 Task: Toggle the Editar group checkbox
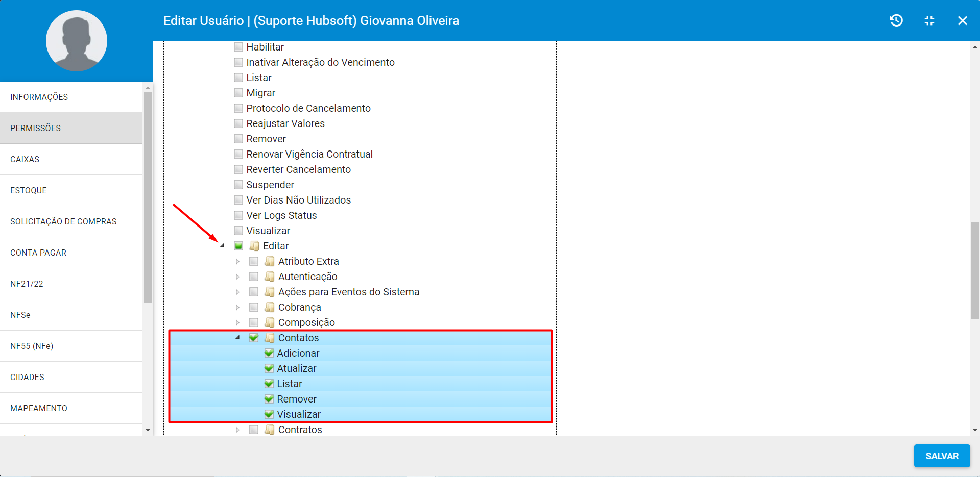pyautogui.click(x=238, y=246)
